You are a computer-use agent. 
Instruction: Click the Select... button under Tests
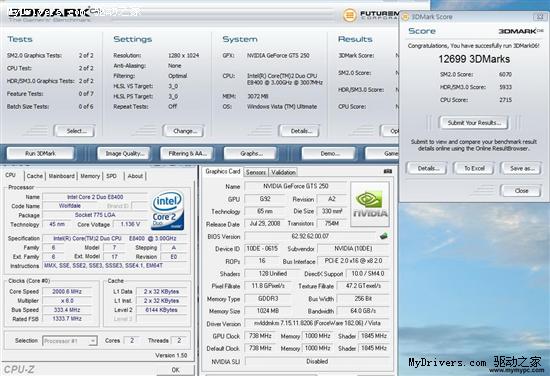pyautogui.click(x=75, y=131)
